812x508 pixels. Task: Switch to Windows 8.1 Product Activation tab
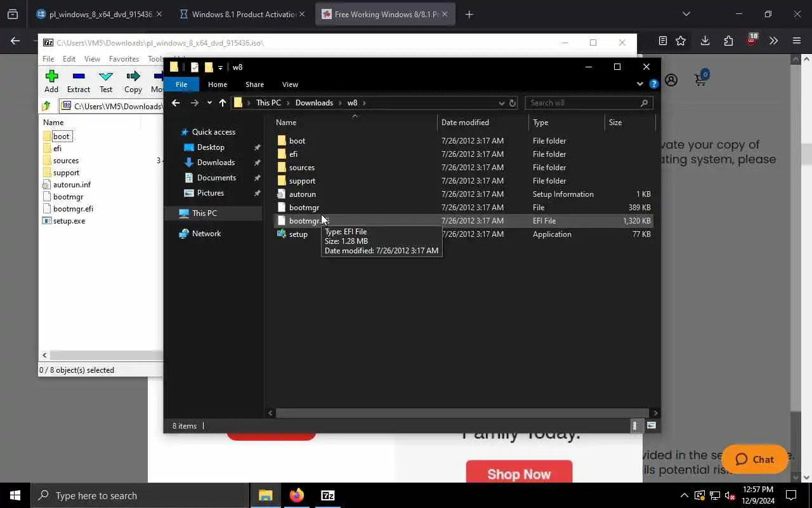(244, 14)
